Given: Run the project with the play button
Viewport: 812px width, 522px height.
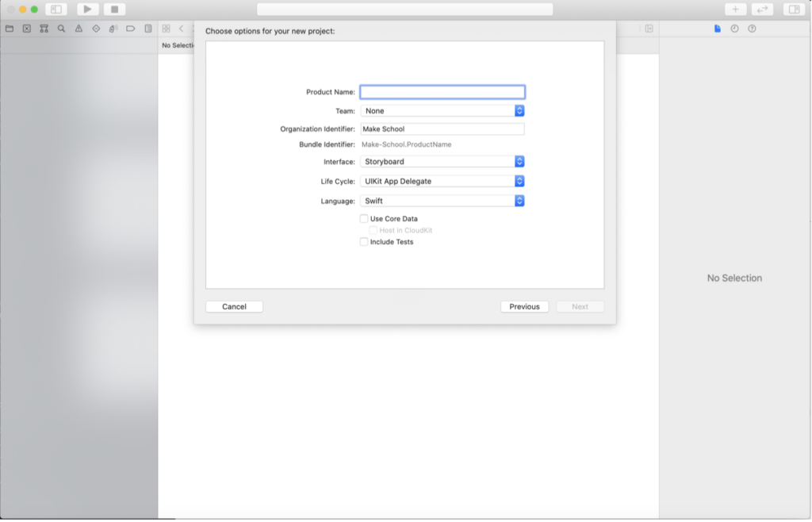Looking at the screenshot, I should pos(86,9).
